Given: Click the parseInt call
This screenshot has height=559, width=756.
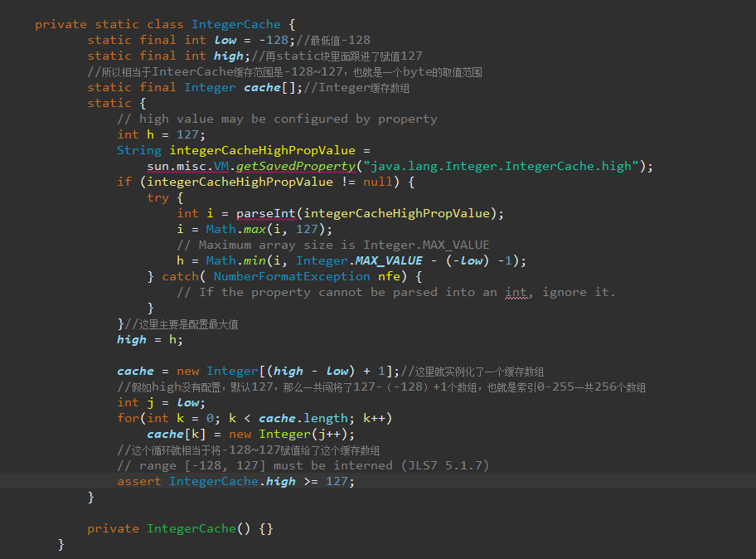Looking at the screenshot, I should tap(265, 213).
